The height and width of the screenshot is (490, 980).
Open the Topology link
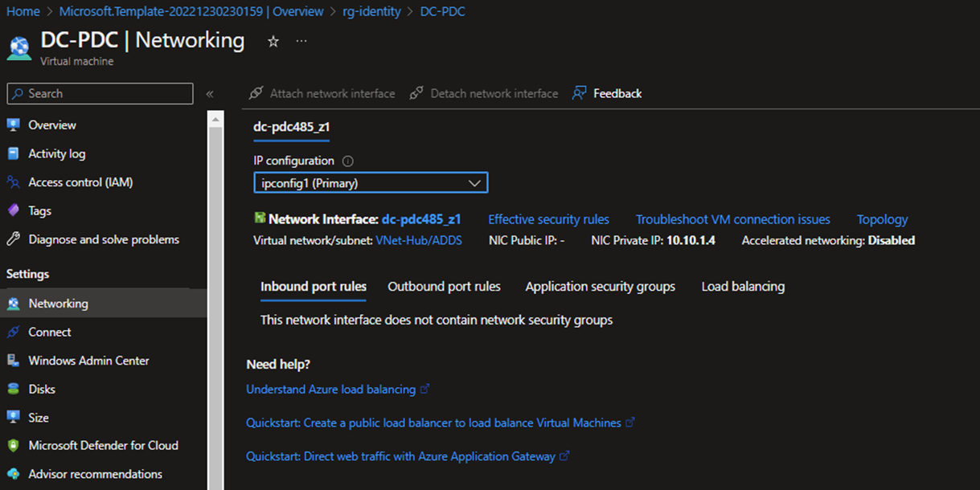pos(882,219)
